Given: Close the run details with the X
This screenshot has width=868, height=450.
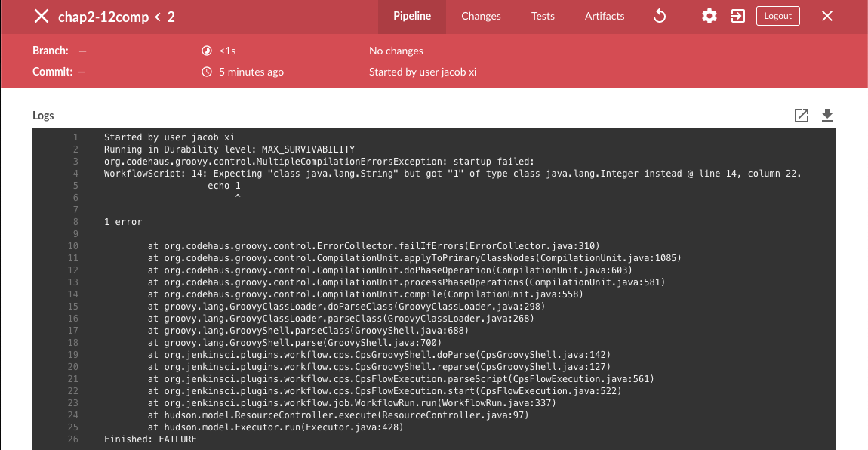Looking at the screenshot, I should tap(827, 16).
